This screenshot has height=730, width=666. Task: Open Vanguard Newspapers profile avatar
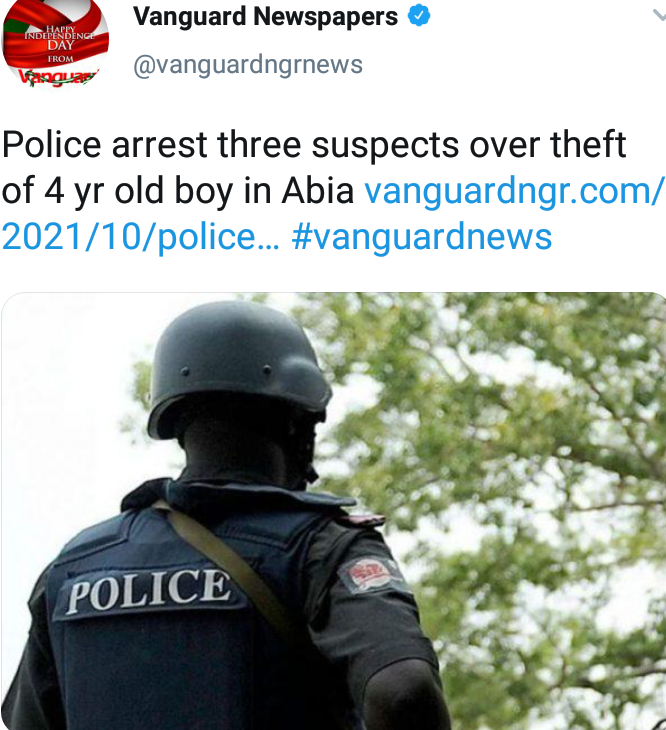pyautogui.click(x=55, y=43)
